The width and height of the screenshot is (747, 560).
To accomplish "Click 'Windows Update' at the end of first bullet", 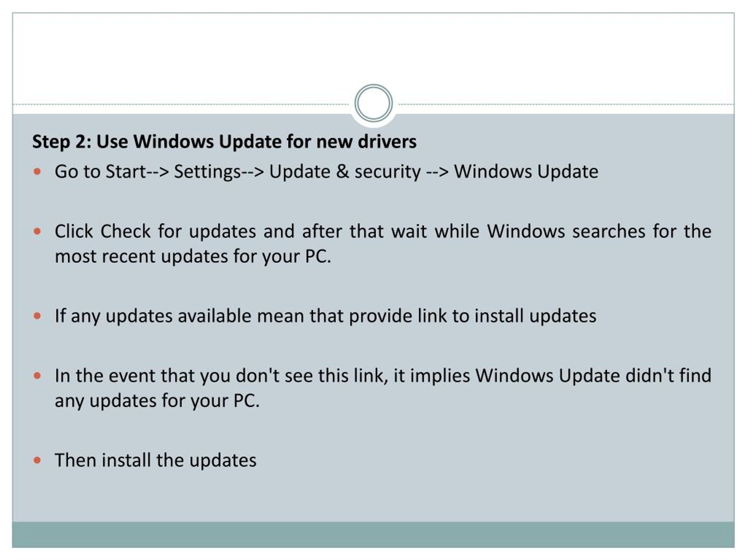I will click(x=526, y=171).
